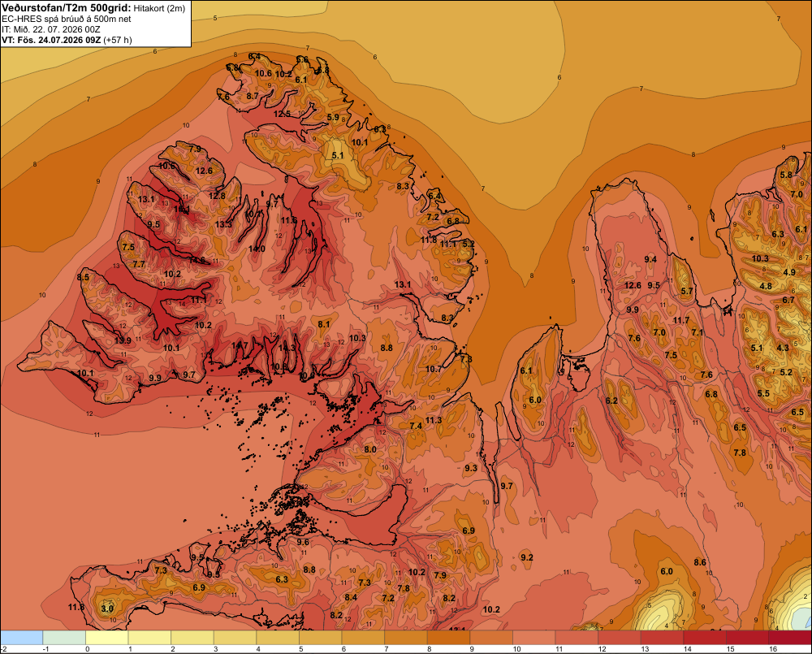
Task: Select the 12.8 temperature reading
Action: (x=217, y=195)
